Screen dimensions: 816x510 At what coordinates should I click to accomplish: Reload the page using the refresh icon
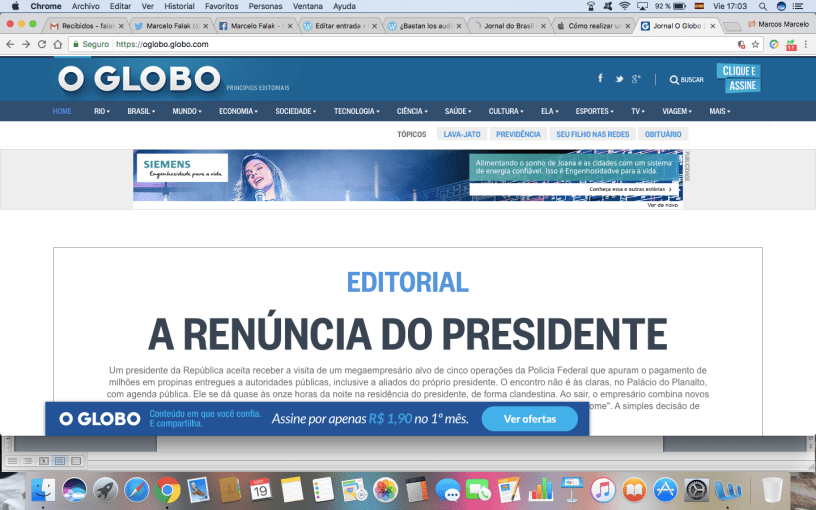click(x=42, y=44)
